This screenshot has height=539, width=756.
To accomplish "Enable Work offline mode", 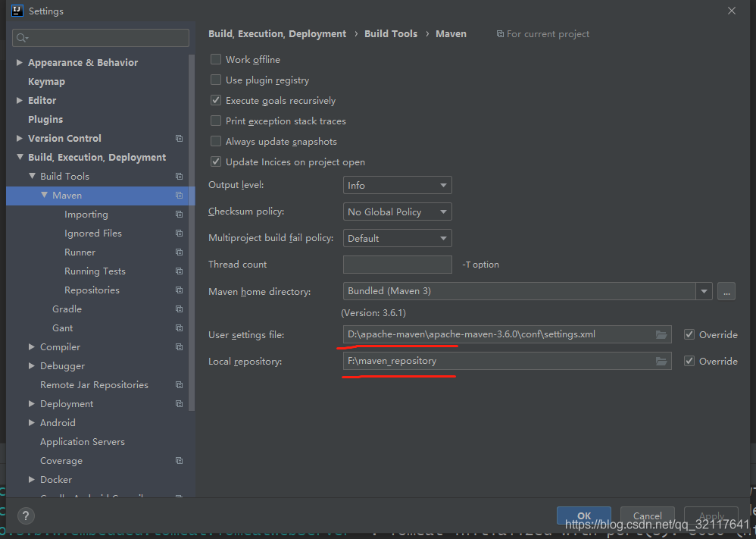I will click(x=216, y=59).
